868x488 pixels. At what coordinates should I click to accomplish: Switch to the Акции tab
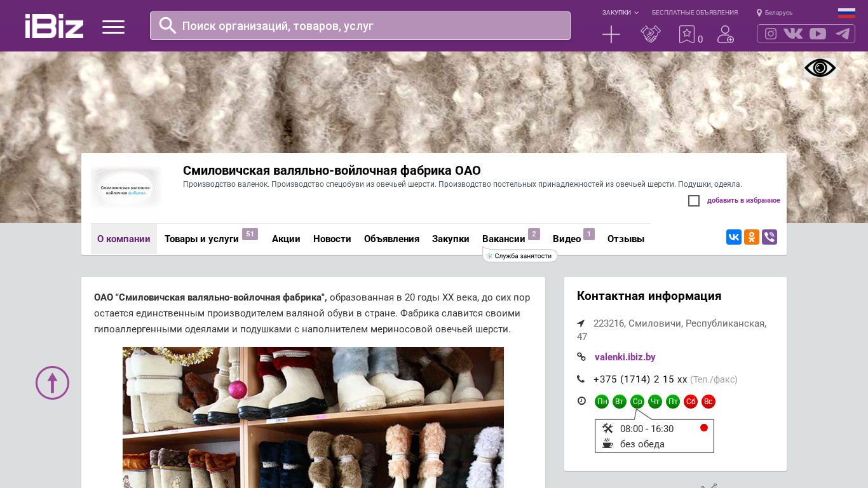[x=286, y=239]
